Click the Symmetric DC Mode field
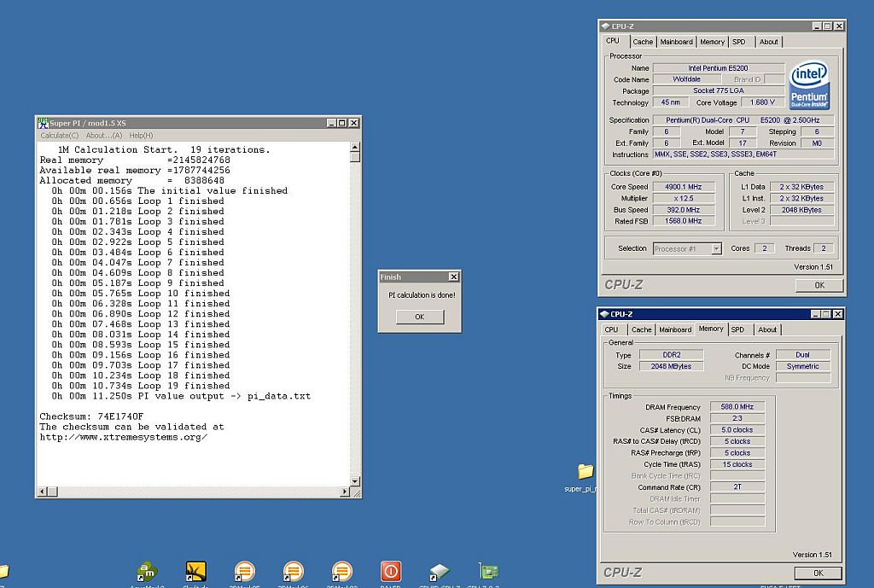874x588 pixels. point(802,366)
